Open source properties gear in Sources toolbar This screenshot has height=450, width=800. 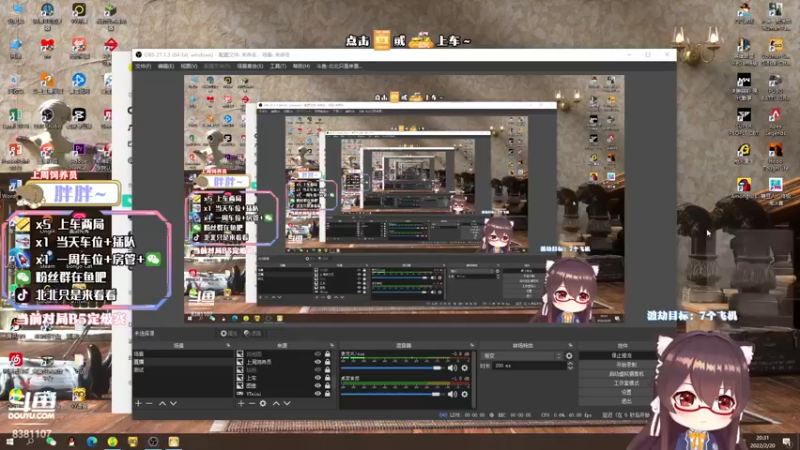[263, 403]
